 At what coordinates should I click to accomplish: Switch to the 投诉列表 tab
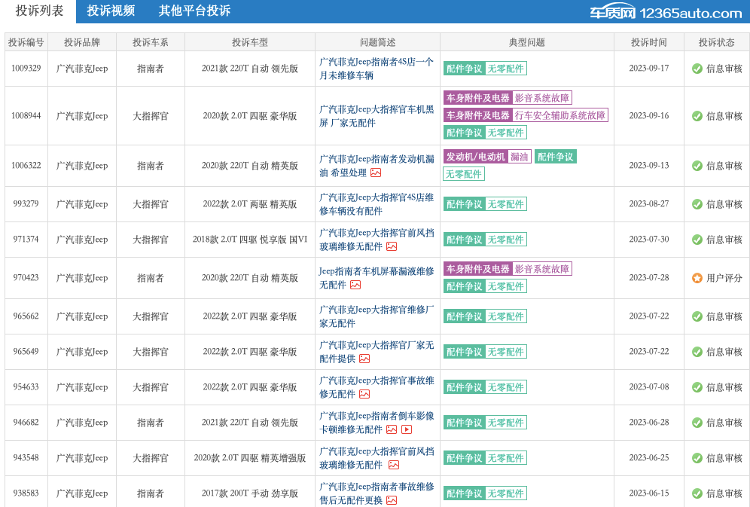tap(39, 11)
